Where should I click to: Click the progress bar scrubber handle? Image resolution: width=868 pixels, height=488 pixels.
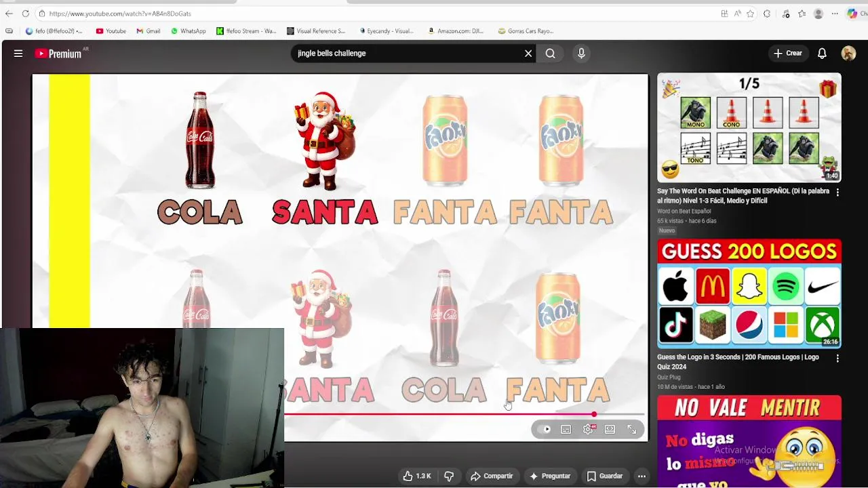coord(593,414)
